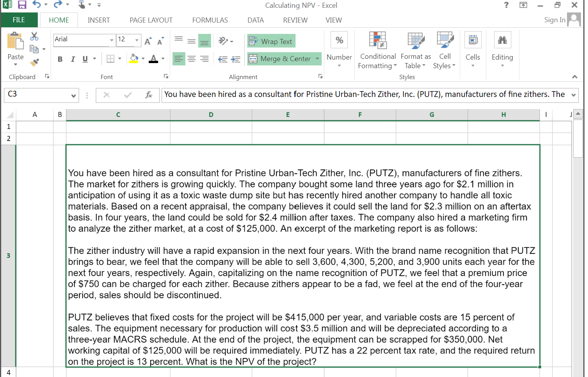Select column D header
The height and width of the screenshot is (377, 588).
pos(211,115)
